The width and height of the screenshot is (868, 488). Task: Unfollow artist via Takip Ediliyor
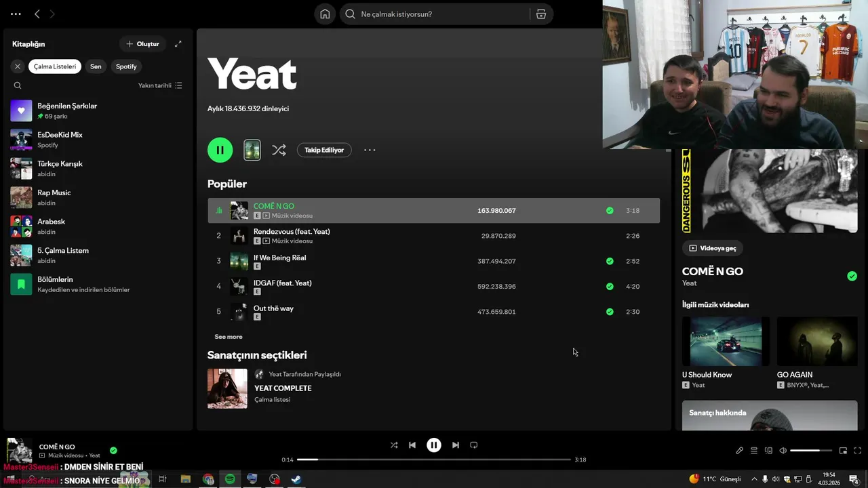click(x=324, y=150)
